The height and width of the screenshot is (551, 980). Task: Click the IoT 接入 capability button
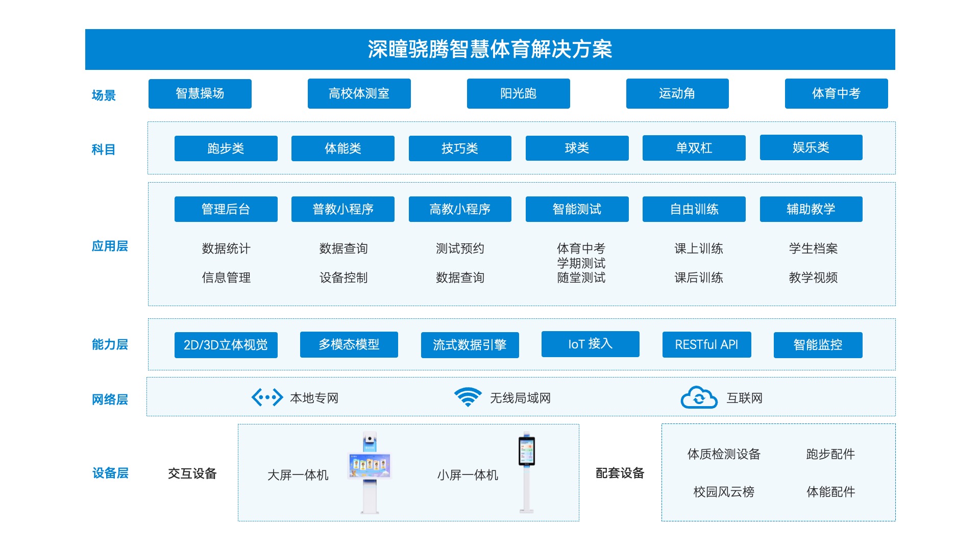[x=590, y=344]
